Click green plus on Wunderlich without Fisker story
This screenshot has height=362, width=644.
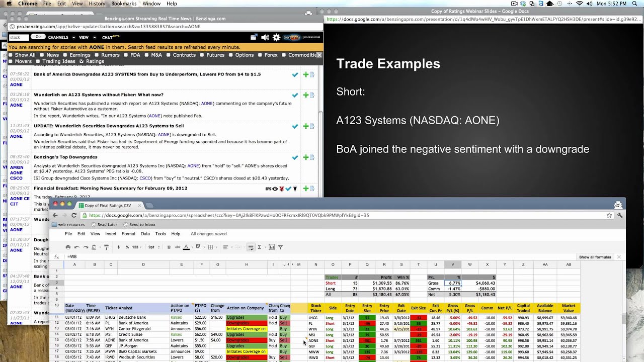pyautogui.click(x=305, y=95)
